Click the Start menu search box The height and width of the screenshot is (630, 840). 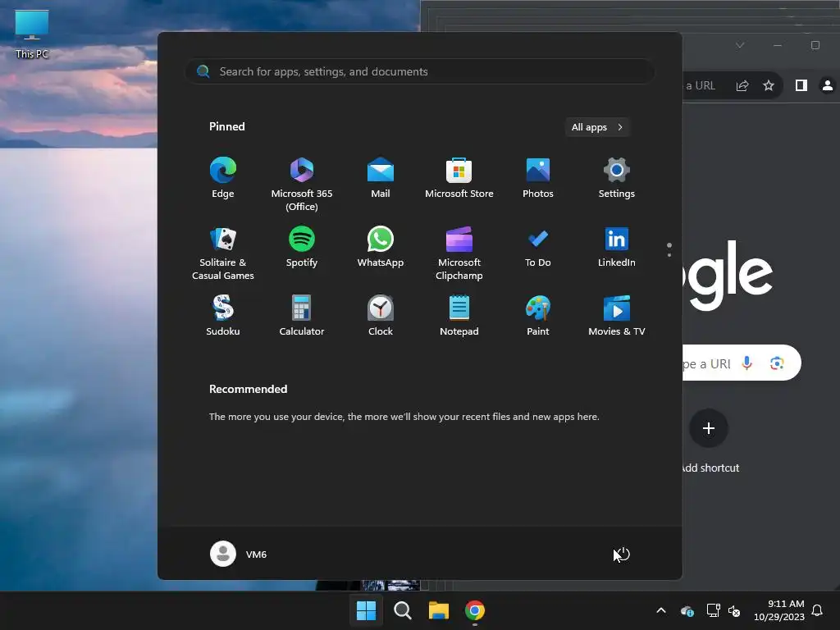click(419, 71)
